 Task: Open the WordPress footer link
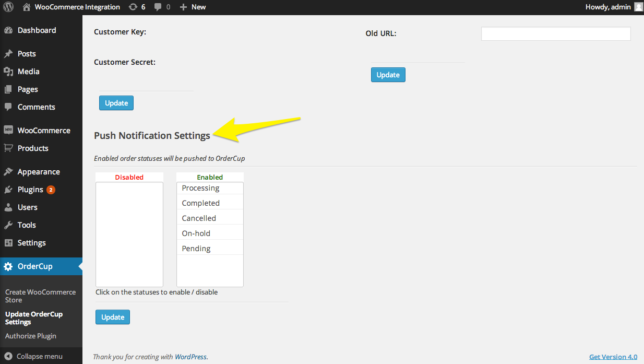click(190, 357)
